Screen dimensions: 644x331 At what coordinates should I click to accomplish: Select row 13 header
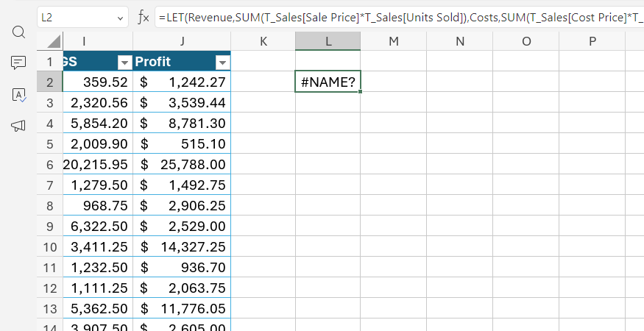coord(50,308)
